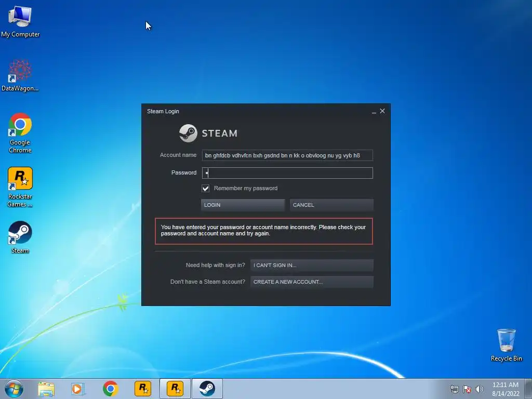The image size is (532, 399).
Task: Open the DataWagon desktop shortcut
Action: pos(20,75)
